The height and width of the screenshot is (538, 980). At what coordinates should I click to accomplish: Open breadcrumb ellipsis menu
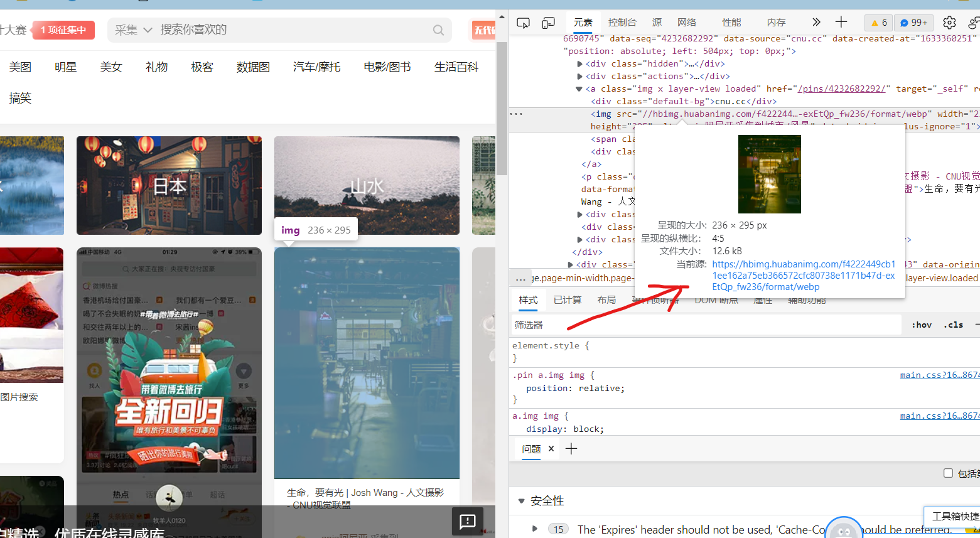click(x=520, y=278)
